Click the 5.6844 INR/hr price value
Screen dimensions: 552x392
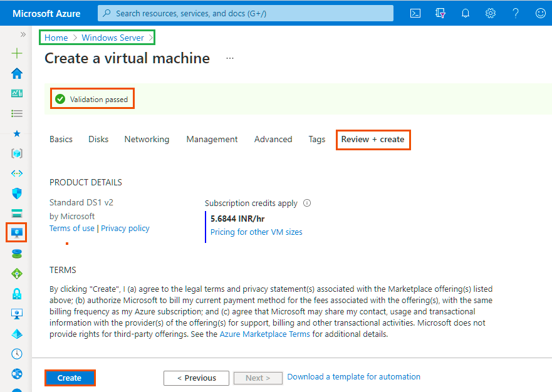(237, 219)
